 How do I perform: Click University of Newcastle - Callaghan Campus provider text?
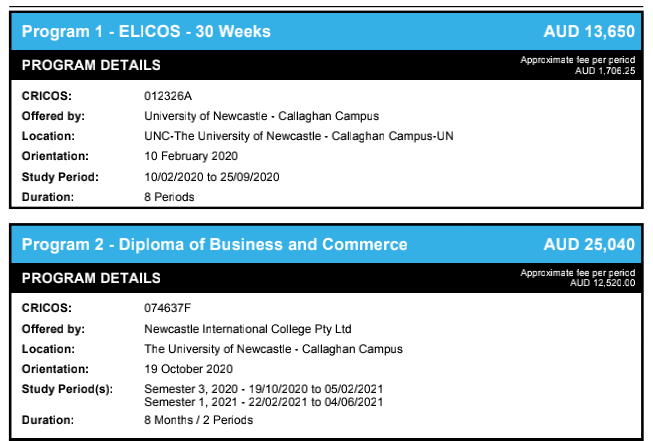262,116
